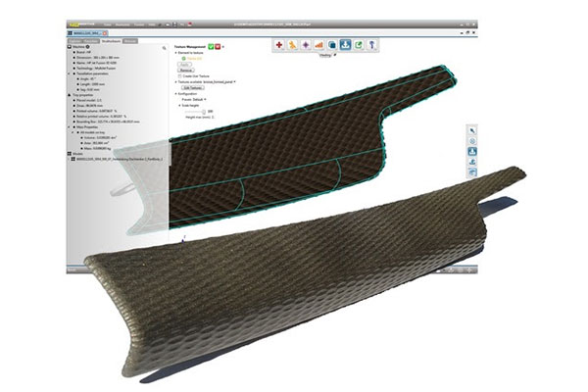Open the arrow menu next to Texture Management
588x392 pixels.
(223, 47)
